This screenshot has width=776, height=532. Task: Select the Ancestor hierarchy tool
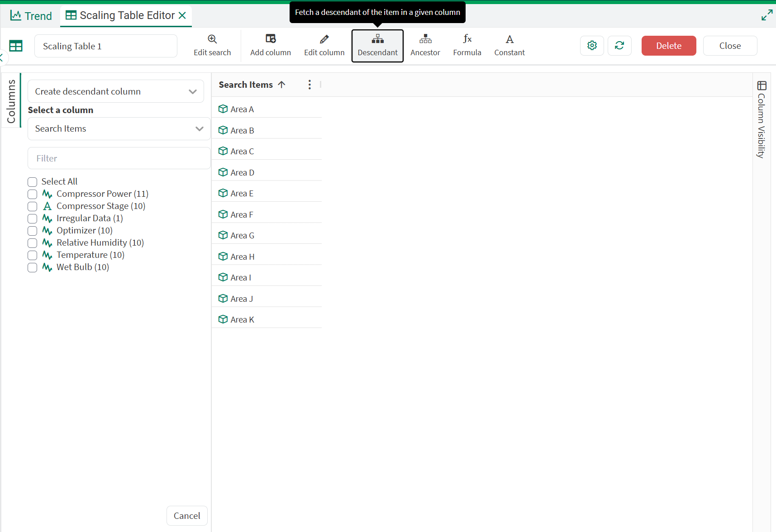click(x=425, y=39)
